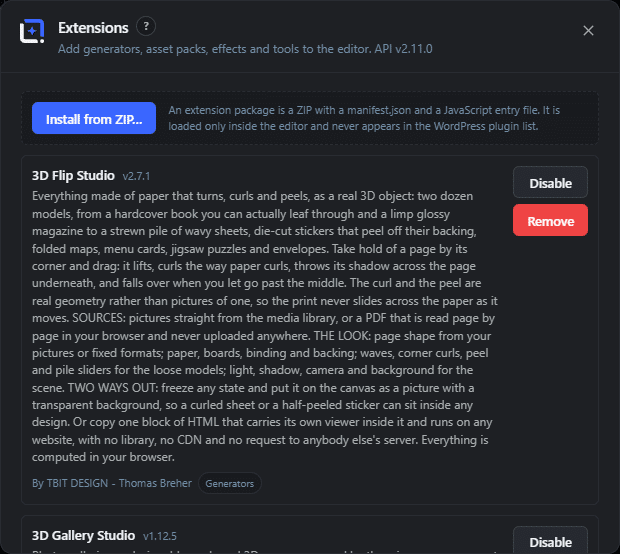This screenshot has width=620, height=554.
Task: Click the partially visible 3D Gallery Studio description
Action: (x=264, y=551)
